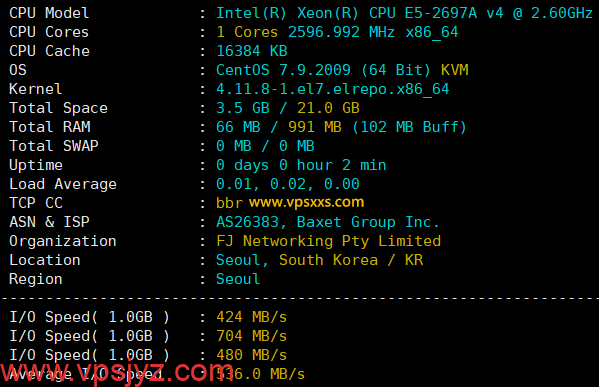Click the AS26383 Baxet Group Inc. text
Image resolution: width=599 pixels, height=387 pixels.
click(328, 222)
